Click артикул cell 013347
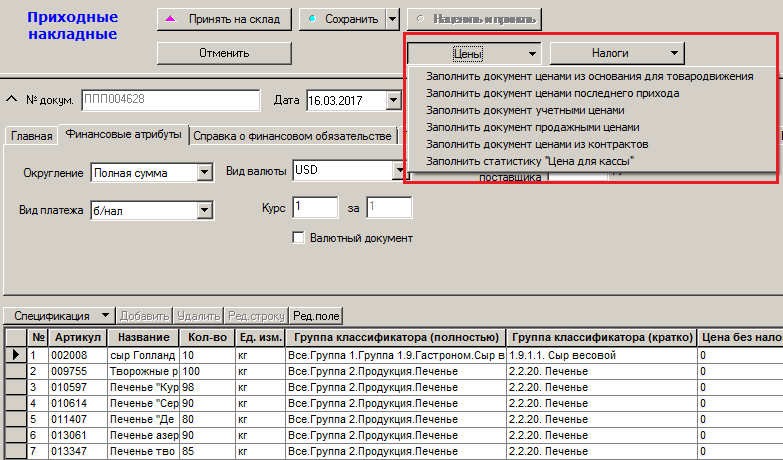 [78, 451]
